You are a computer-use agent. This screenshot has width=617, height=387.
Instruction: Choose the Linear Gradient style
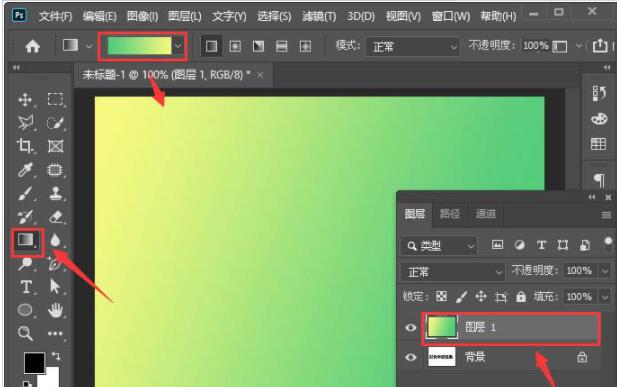click(x=211, y=46)
